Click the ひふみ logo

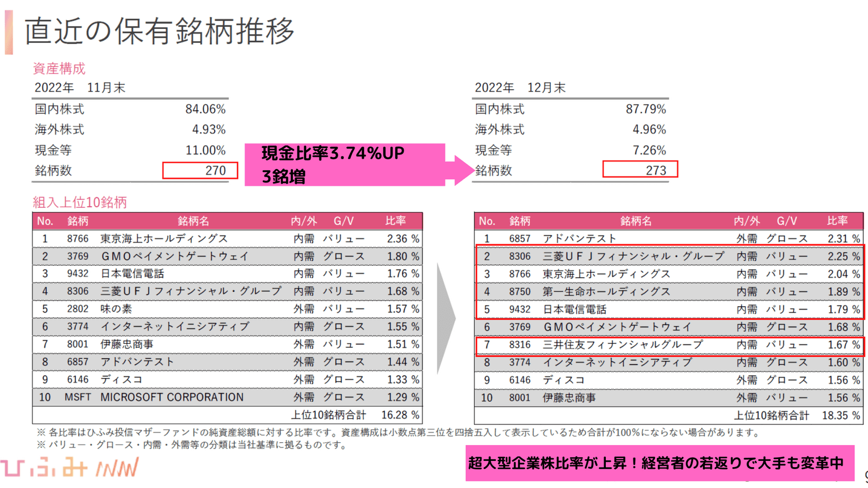click(x=69, y=467)
